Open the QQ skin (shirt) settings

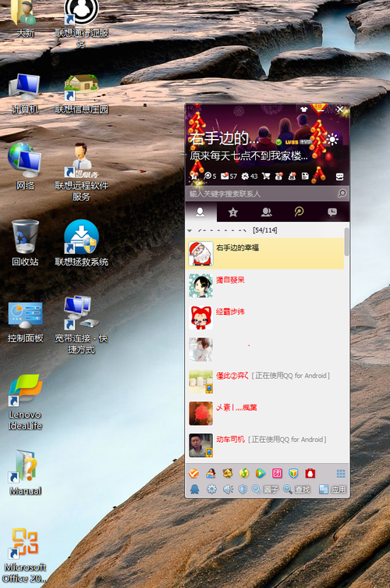pos(304,109)
